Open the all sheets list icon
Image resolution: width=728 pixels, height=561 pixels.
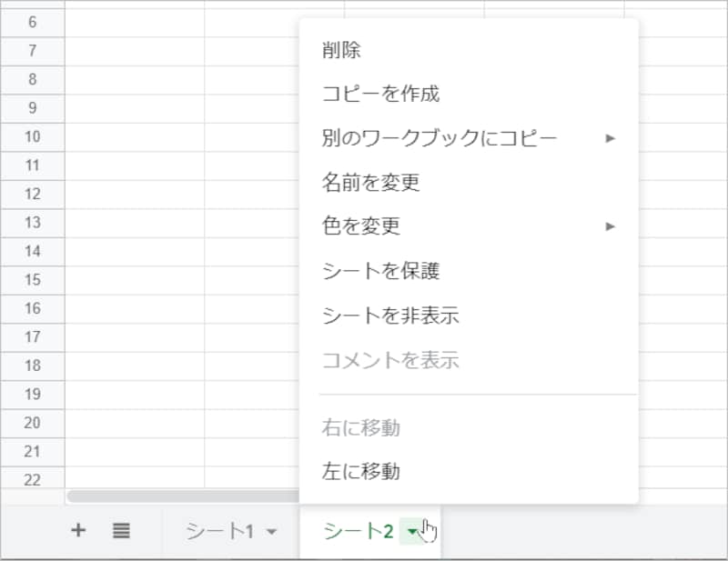coord(121,529)
